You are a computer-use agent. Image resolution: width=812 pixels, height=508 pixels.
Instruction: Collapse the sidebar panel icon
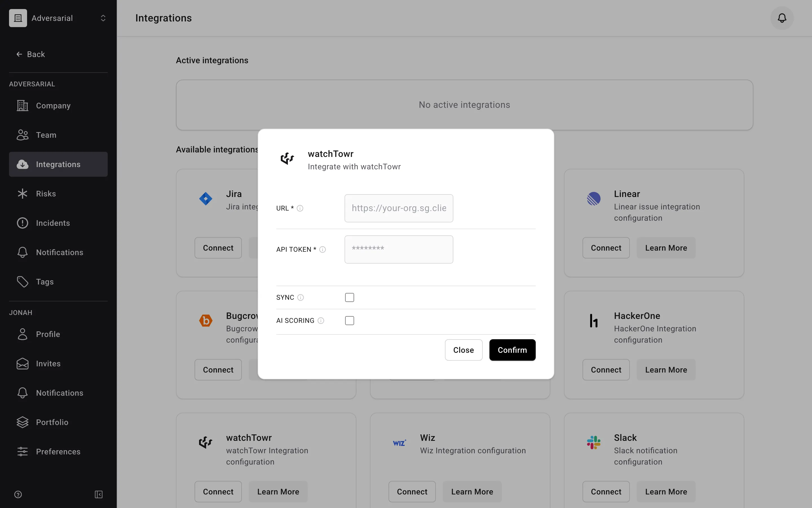point(99,494)
